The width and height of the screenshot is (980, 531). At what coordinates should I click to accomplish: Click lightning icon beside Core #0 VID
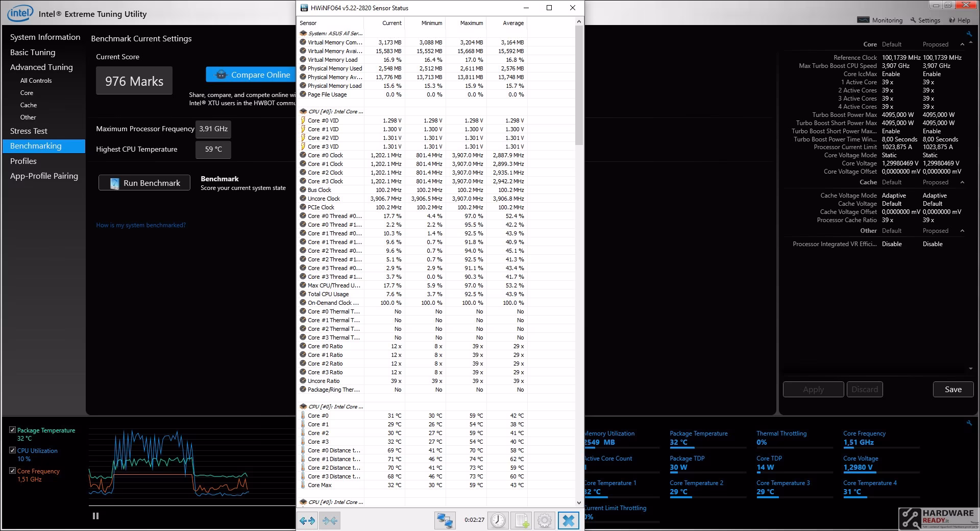coord(303,120)
